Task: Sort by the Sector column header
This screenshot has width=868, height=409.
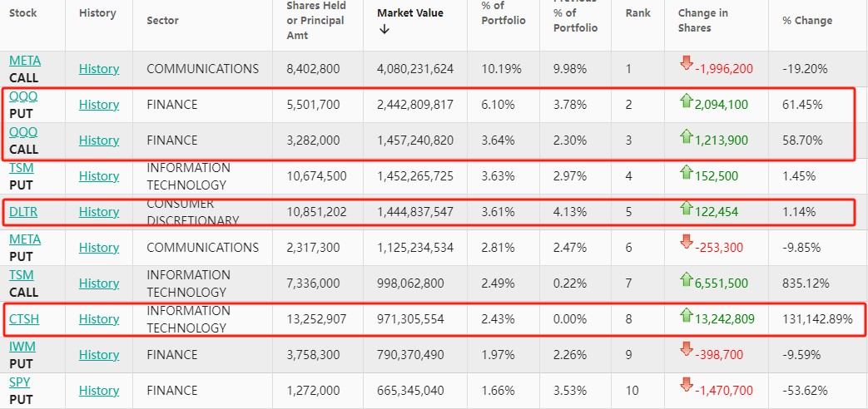Action: point(162,20)
